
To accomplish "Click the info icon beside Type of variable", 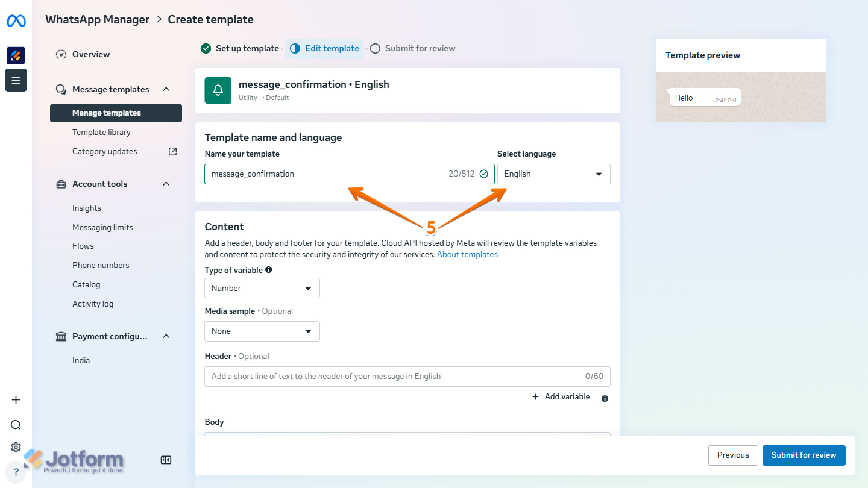I will 269,270.
